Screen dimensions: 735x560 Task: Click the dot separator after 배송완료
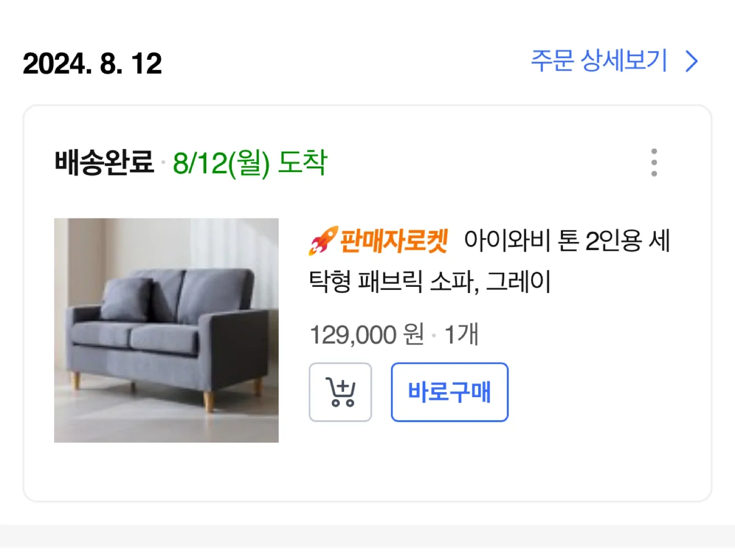(163, 163)
